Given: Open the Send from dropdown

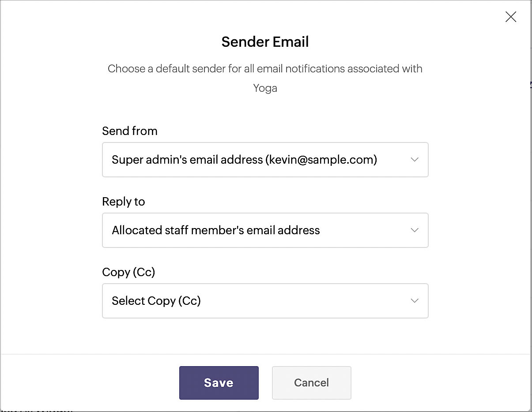Looking at the screenshot, I should [265, 160].
